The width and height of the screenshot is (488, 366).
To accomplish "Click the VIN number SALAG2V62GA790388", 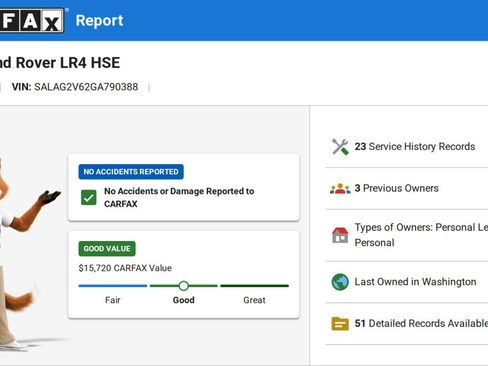I will pyautogui.click(x=86, y=87).
